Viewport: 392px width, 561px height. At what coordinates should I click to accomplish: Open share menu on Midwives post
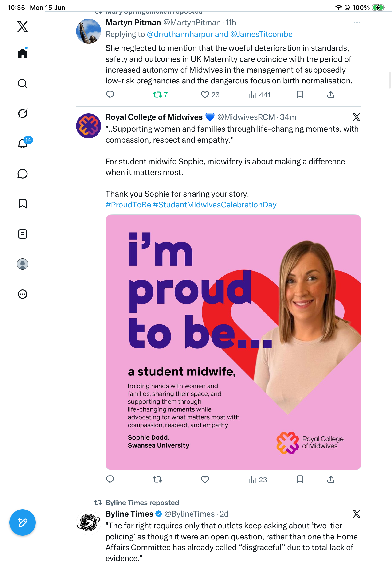tap(331, 479)
